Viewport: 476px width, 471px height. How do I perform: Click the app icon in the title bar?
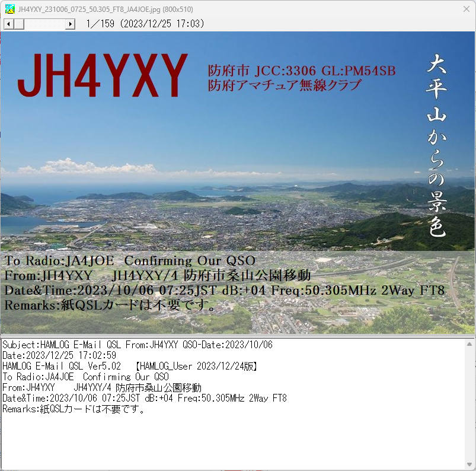pyautogui.click(x=9, y=9)
